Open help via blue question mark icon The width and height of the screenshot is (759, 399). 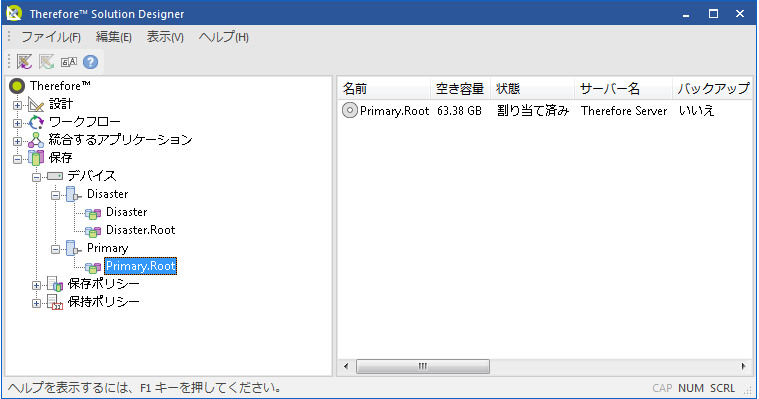[x=91, y=62]
